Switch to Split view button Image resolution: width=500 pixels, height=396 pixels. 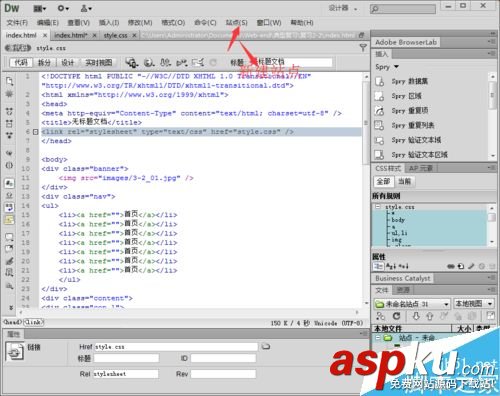coord(44,62)
